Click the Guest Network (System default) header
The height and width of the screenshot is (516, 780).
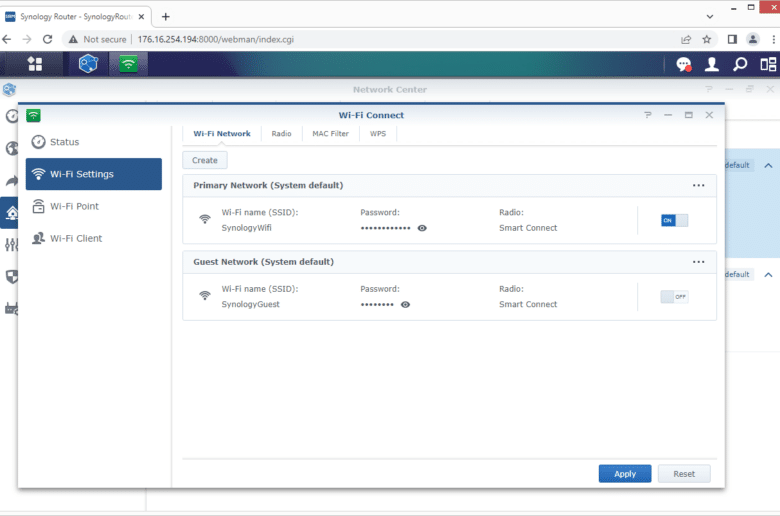pyautogui.click(x=264, y=262)
